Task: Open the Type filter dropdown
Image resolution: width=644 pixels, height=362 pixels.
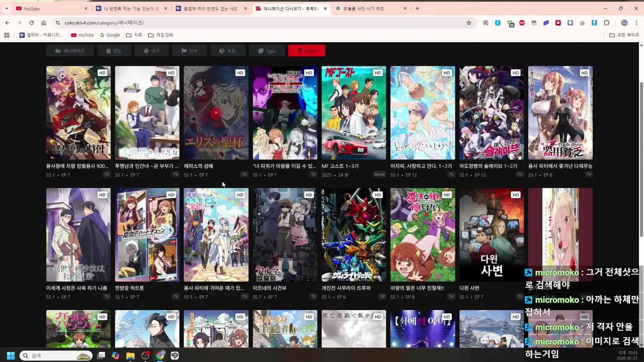Action: click(267, 51)
